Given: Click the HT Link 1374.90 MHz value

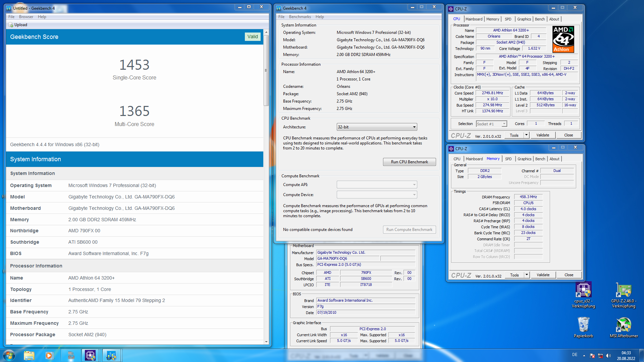Looking at the screenshot, I should (x=492, y=111).
